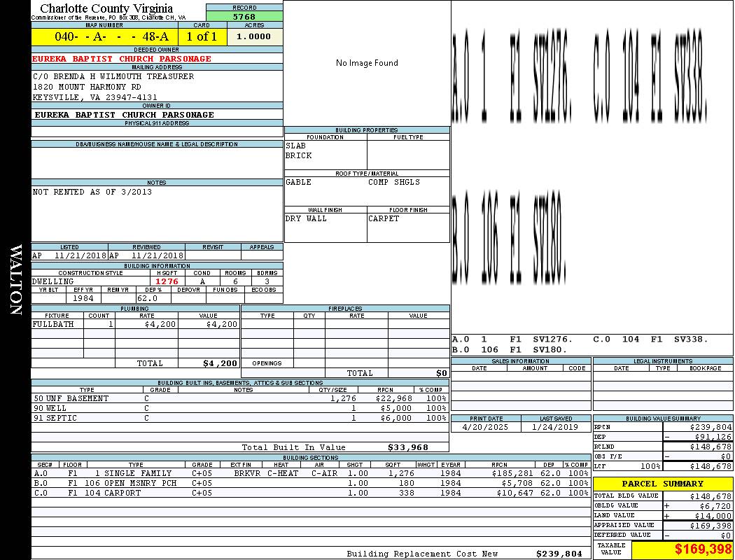735x560 pixels.
Task: Click the 90 WELL row
Action: pos(240,409)
